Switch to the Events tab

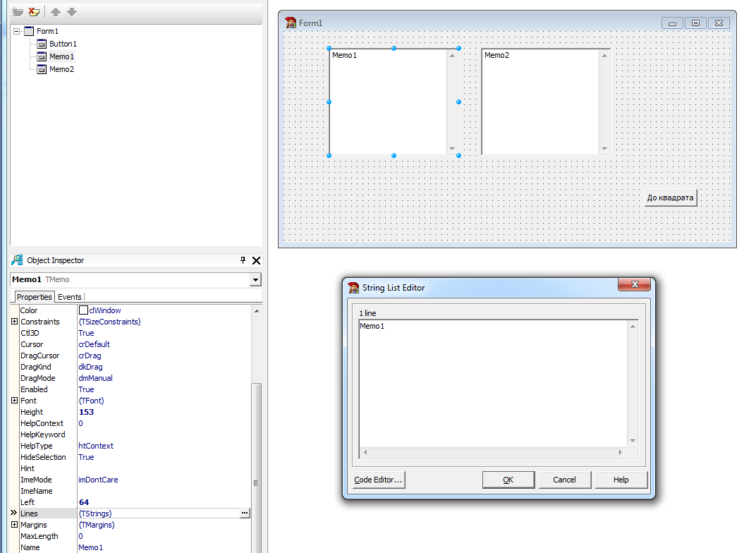coord(69,297)
